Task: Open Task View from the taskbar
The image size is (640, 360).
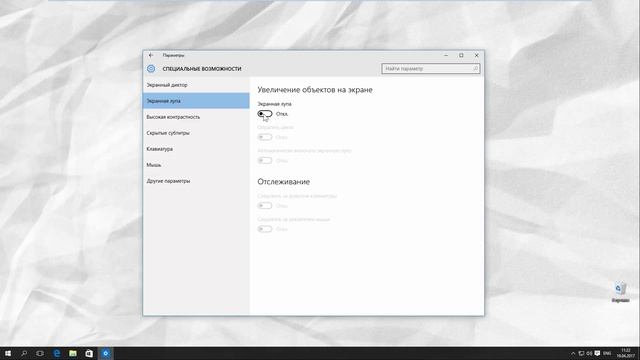Action: 40,353
